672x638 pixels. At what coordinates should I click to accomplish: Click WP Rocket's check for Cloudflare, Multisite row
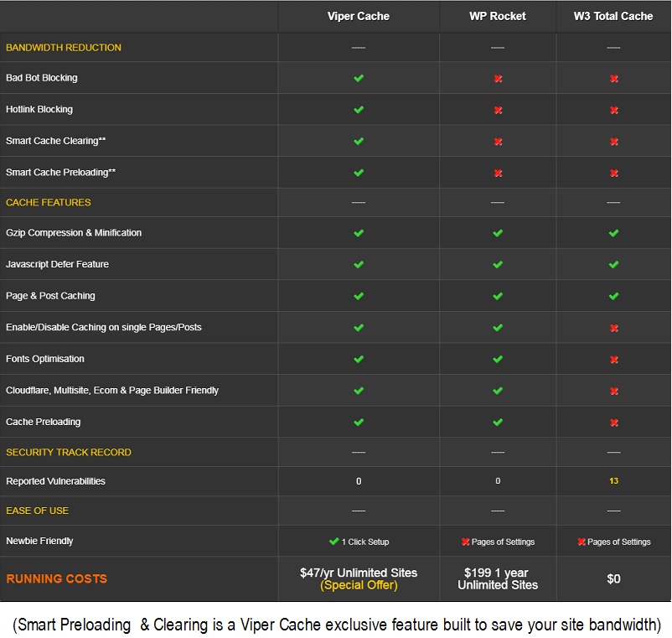pos(498,391)
